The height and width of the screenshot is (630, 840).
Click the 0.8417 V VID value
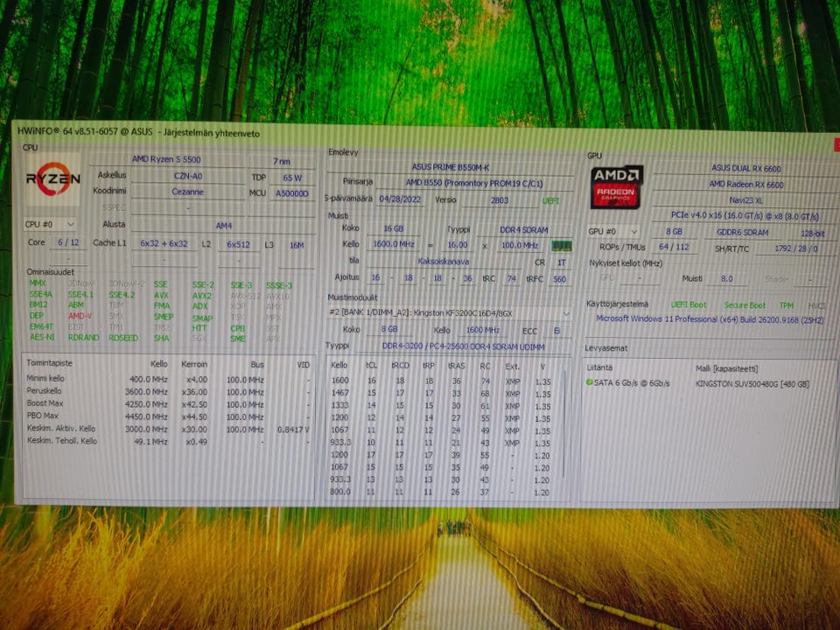click(293, 430)
